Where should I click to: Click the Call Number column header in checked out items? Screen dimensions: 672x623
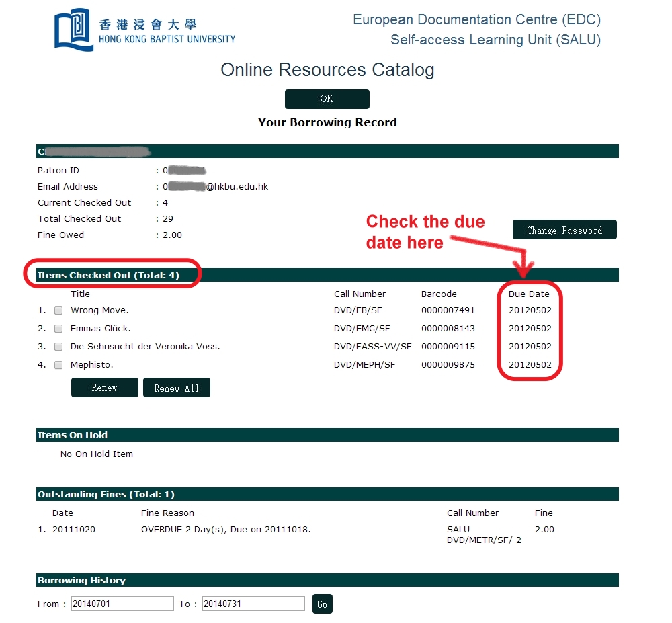point(360,294)
